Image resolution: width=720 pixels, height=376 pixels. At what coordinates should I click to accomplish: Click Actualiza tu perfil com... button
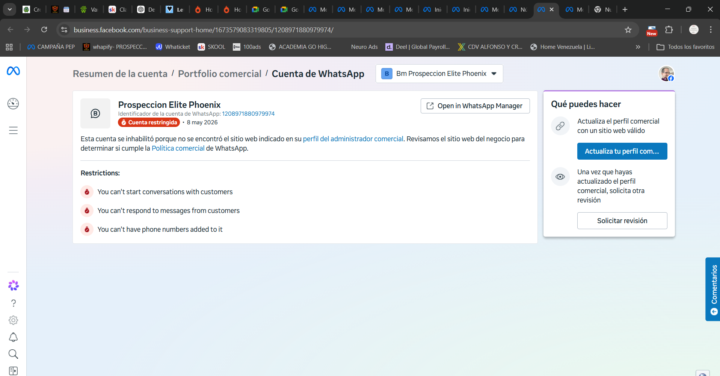(622, 151)
